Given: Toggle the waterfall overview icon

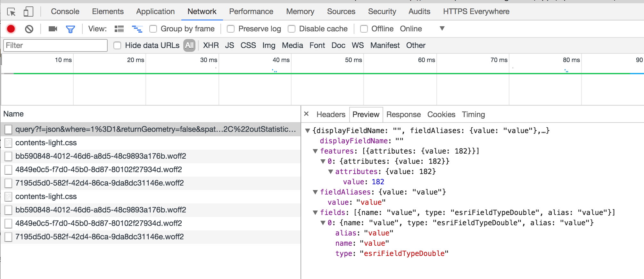Looking at the screenshot, I should 137,29.
